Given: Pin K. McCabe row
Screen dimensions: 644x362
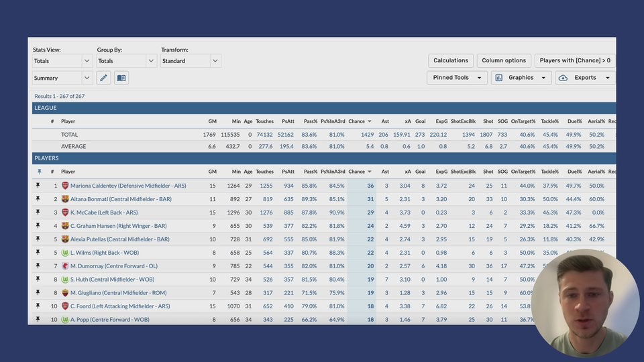Looking at the screenshot, I should 38,213.
